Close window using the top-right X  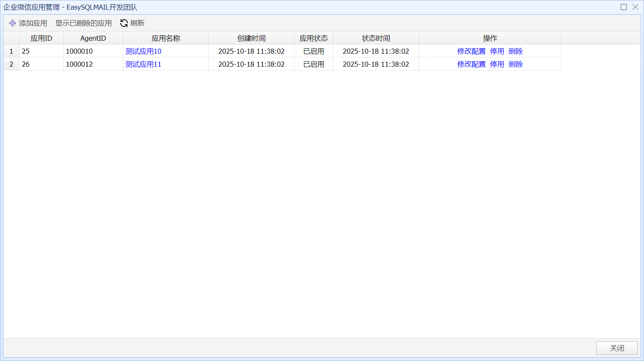[635, 7]
